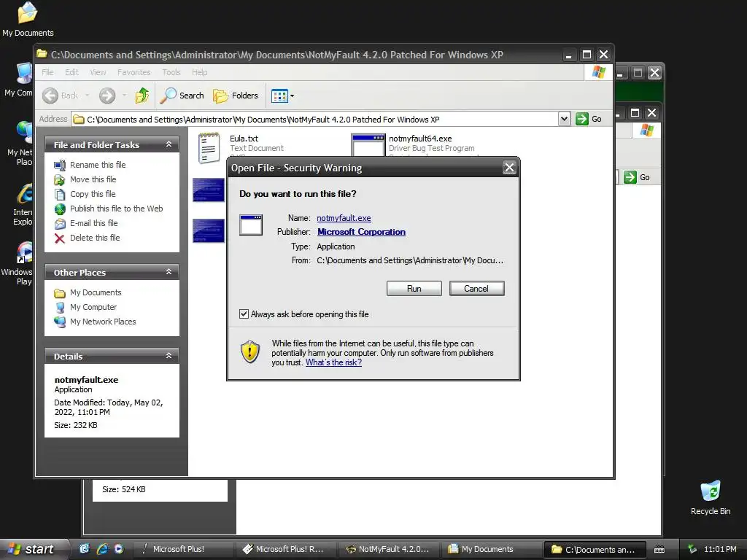747x560 pixels.
Task: Collapse the Details panel
Action: coord(169,356)
